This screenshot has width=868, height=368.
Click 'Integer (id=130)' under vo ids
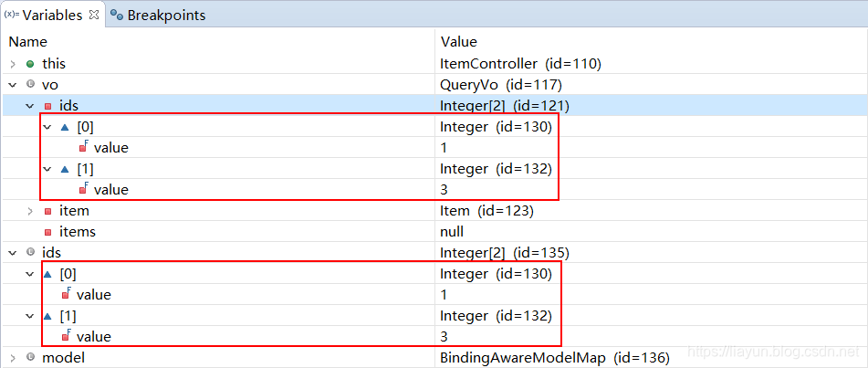[x=496, y=127]
